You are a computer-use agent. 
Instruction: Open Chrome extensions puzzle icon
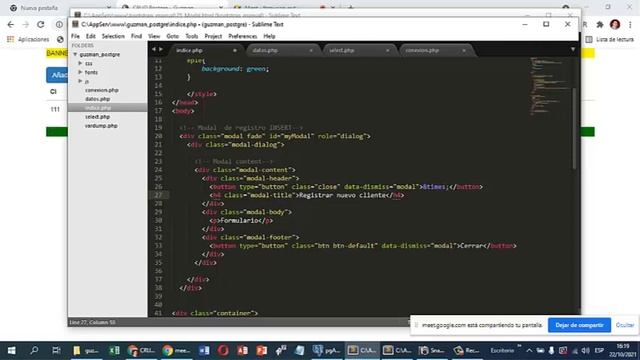coord(600,24)
